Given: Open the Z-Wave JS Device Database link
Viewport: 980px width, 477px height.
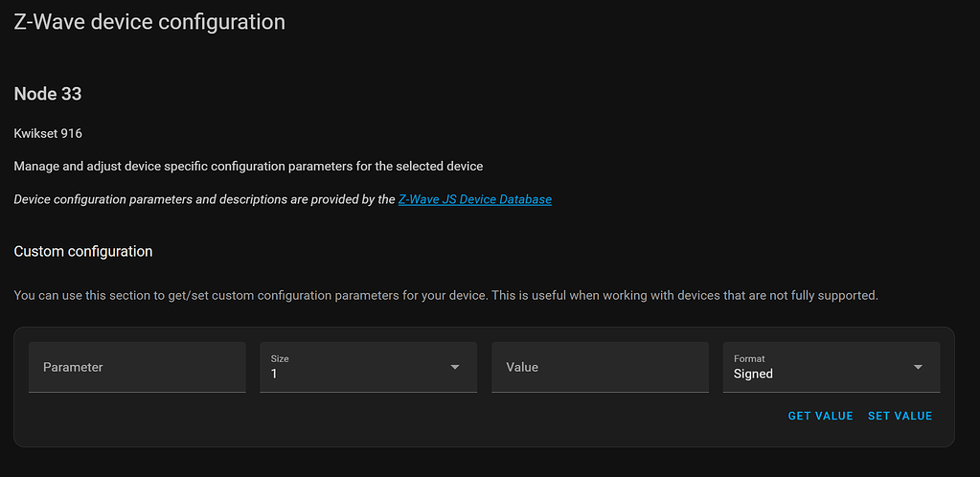Looking at the screenshot, I should click(474, 199).
